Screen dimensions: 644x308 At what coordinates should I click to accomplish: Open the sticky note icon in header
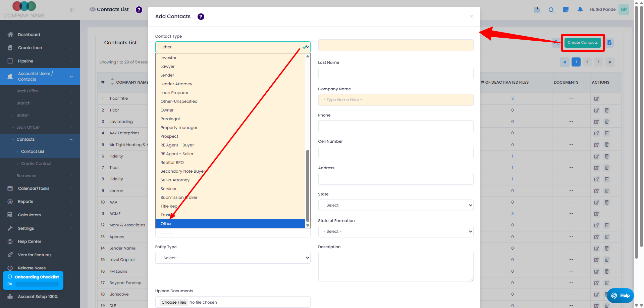coord(566,10)
